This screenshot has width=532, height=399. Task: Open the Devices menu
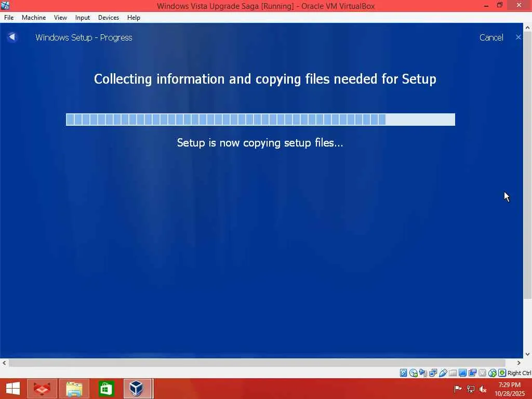109,18
